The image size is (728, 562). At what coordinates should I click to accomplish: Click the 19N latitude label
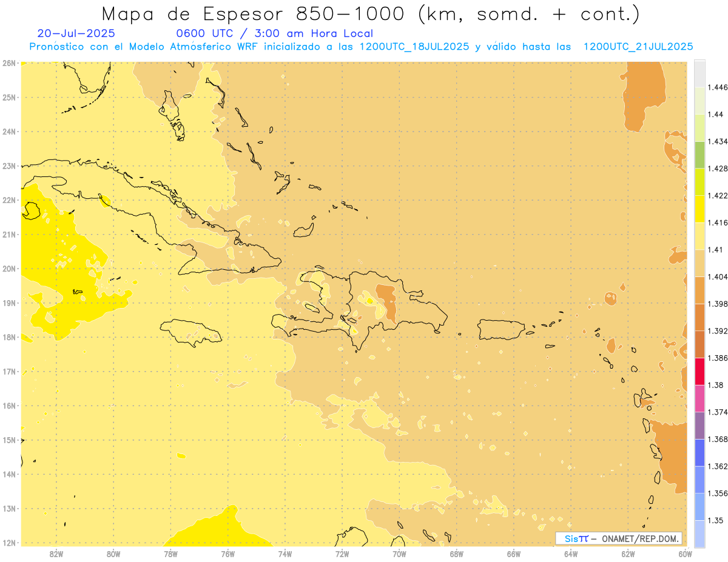tap(9, 303)
